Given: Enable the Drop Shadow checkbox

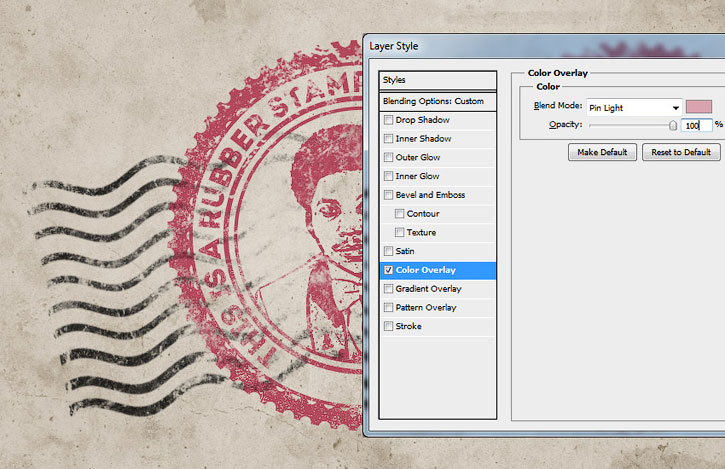Looking at the screenshot, I should point(388,120).
